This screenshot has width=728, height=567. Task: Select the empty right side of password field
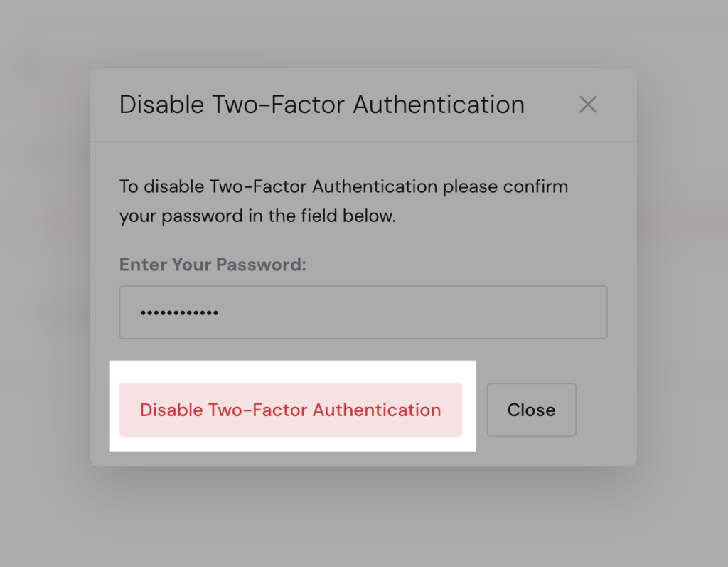point(498,312)
